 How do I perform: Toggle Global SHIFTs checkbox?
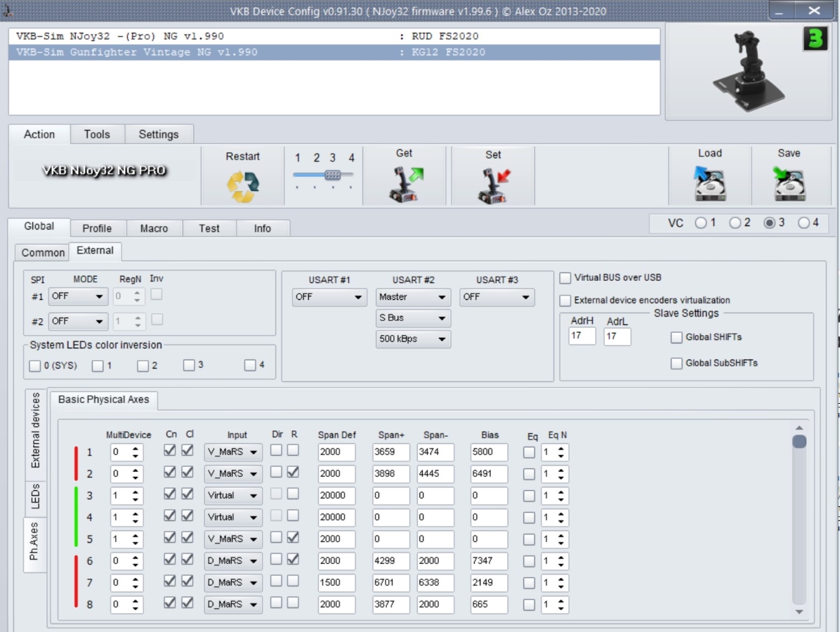676,338
